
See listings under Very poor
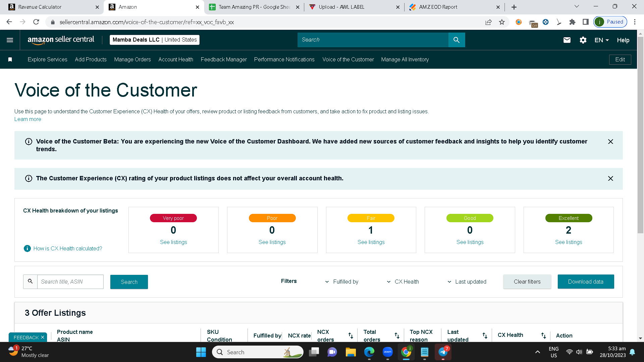click(173, 242)
